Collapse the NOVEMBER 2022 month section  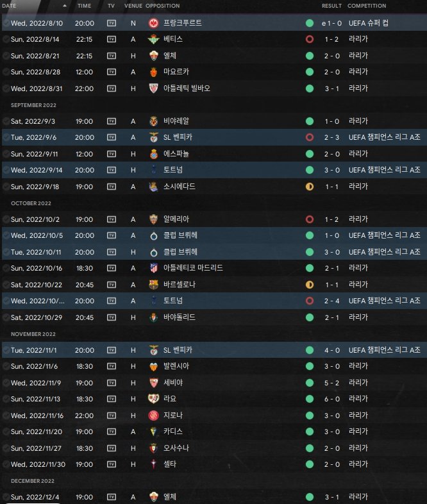33,334
